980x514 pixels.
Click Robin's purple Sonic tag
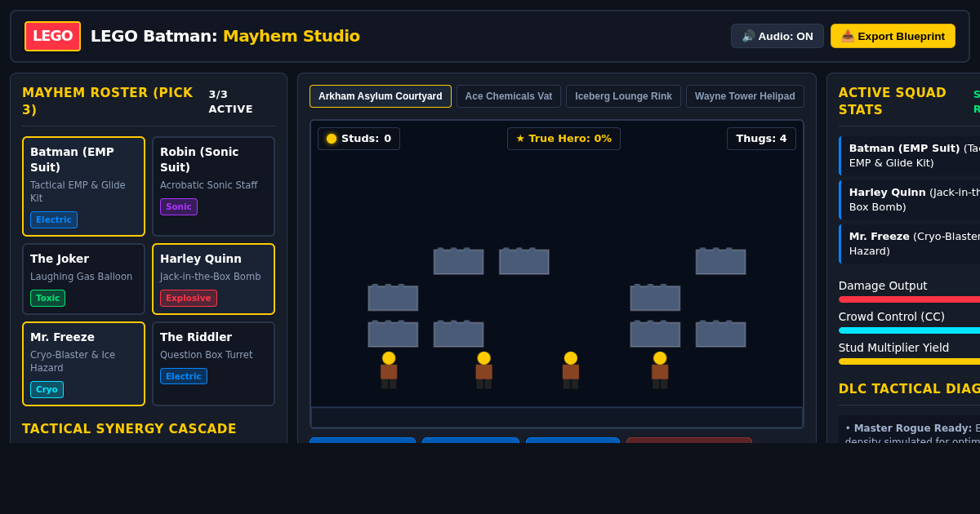179,207
